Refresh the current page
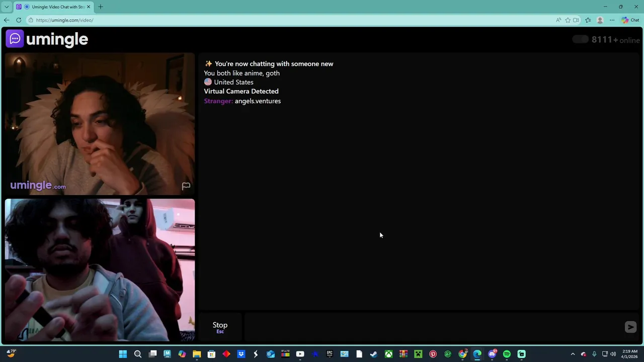 pos(19,20)
